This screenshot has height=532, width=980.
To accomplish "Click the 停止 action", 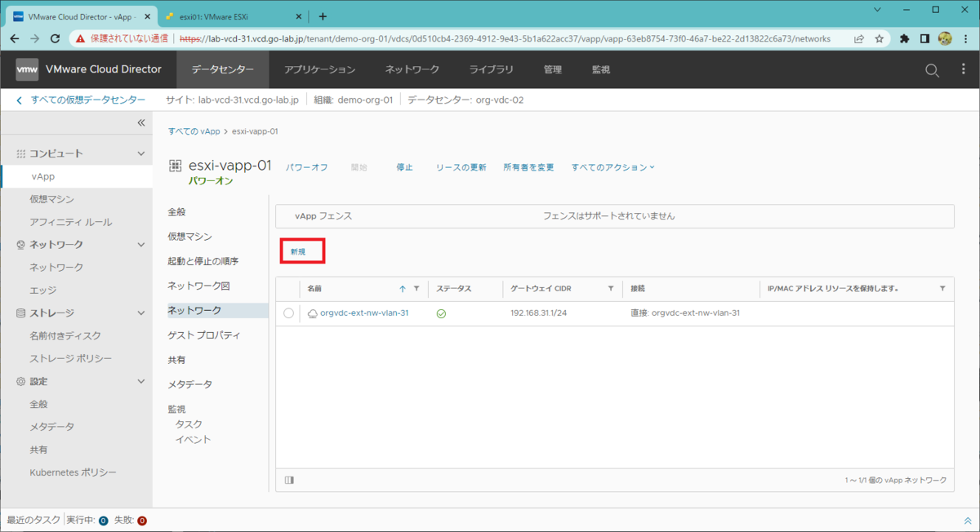I will point(404,167).
